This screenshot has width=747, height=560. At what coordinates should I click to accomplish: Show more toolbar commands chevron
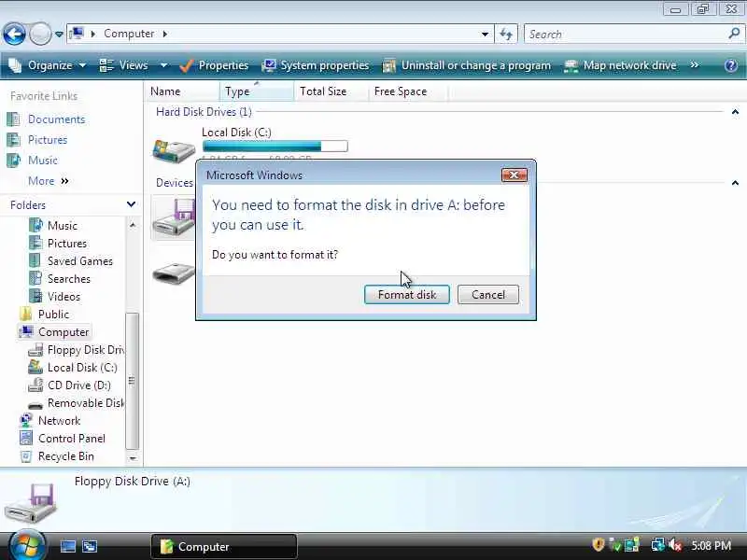(695, 65)
